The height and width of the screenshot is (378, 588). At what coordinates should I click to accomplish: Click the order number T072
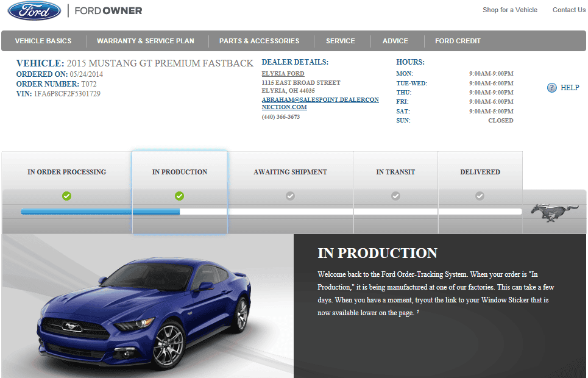(89, 84)
